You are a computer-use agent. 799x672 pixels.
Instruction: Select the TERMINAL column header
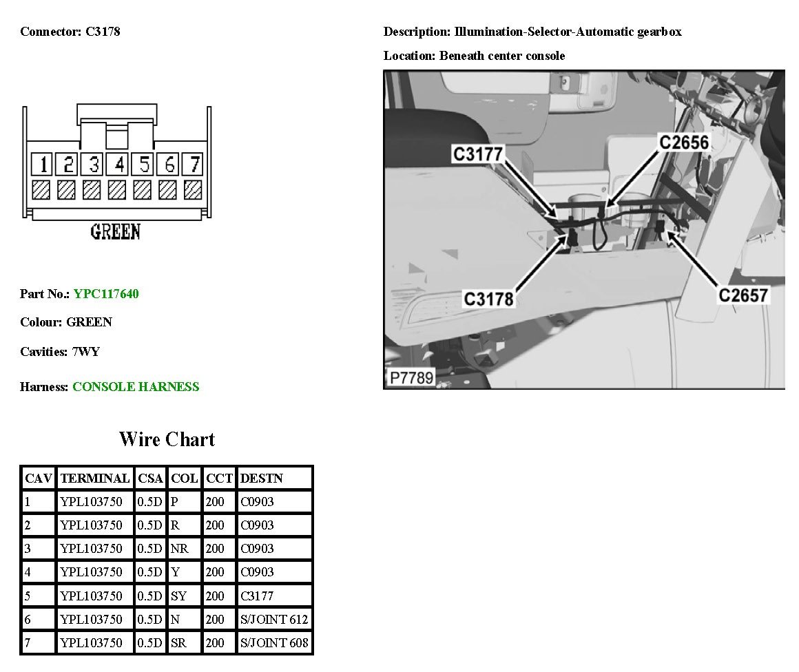coord(95,479)
